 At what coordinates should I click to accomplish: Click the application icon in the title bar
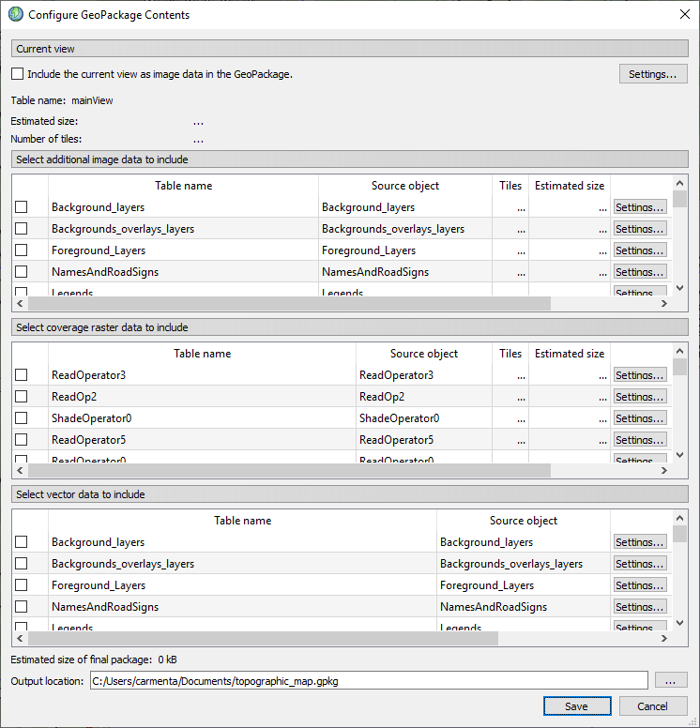(16, 15)
